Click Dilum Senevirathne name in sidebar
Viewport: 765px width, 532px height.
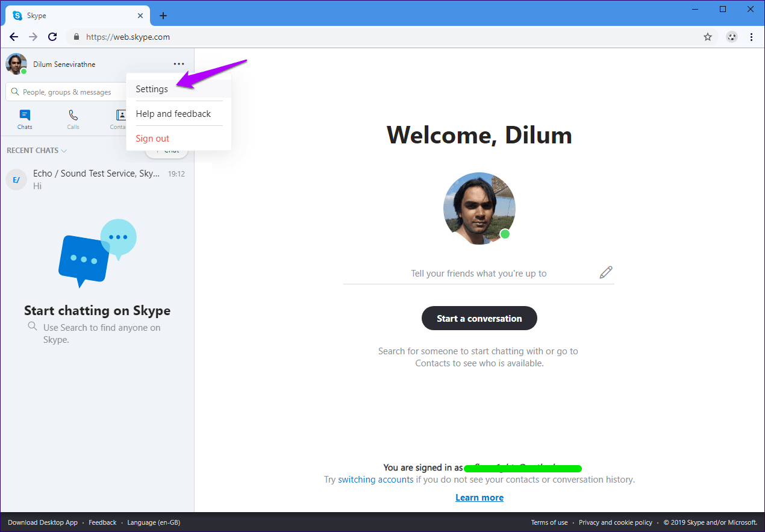[x=64, y=64]
